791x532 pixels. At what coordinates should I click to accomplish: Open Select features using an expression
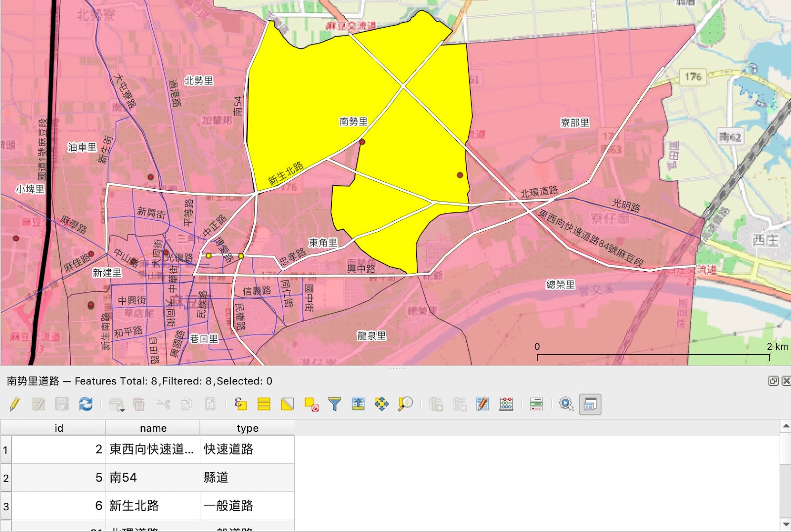(240, 405)
